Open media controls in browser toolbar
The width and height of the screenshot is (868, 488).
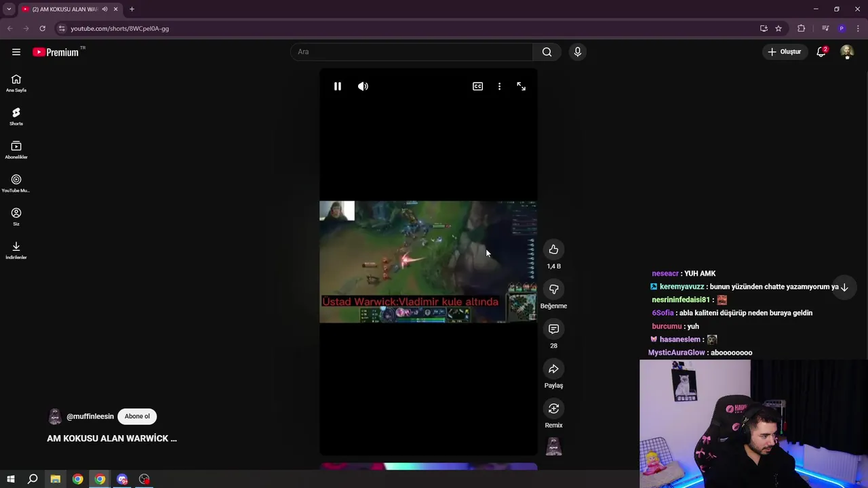[x=825, y=28]
